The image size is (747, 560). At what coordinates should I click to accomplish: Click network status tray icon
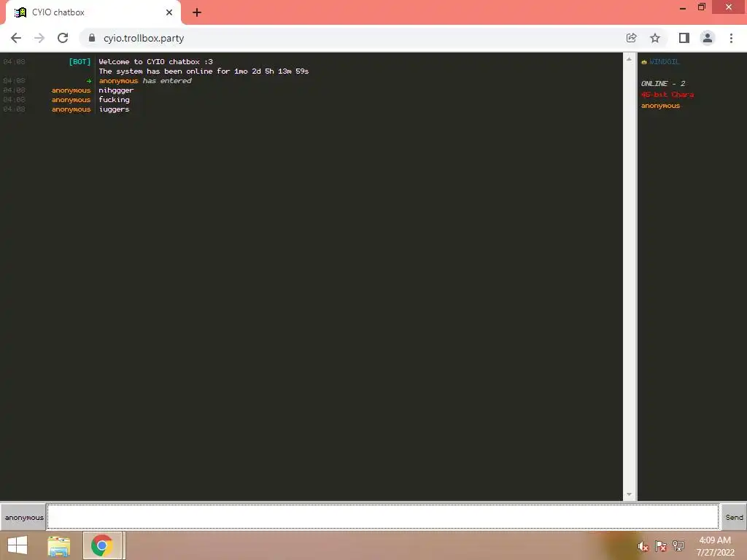pyautogui.click(x=678, y=546)
